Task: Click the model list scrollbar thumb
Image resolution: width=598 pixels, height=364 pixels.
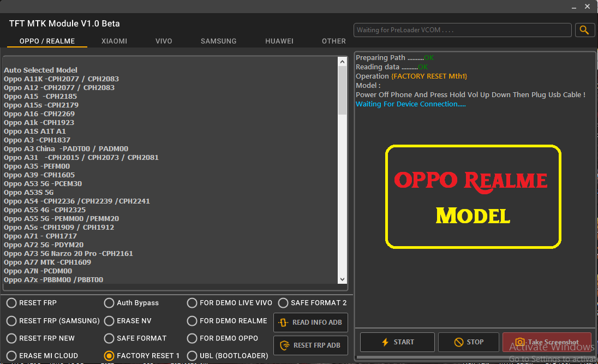Action: 342,90
